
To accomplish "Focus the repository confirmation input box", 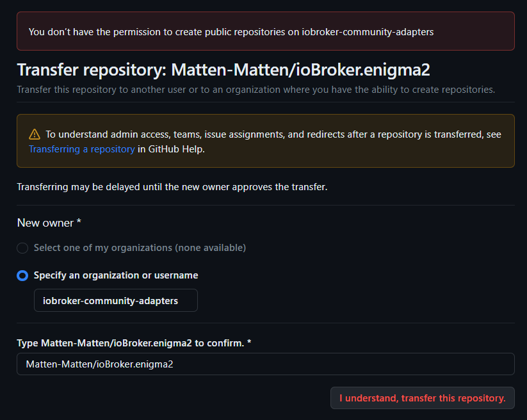I will click(265, 364).
